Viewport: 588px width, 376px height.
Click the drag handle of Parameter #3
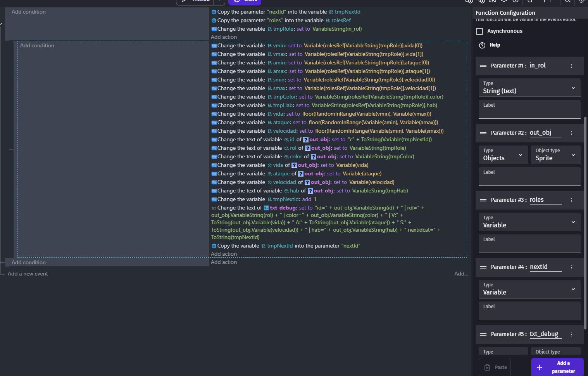point(483,200)
